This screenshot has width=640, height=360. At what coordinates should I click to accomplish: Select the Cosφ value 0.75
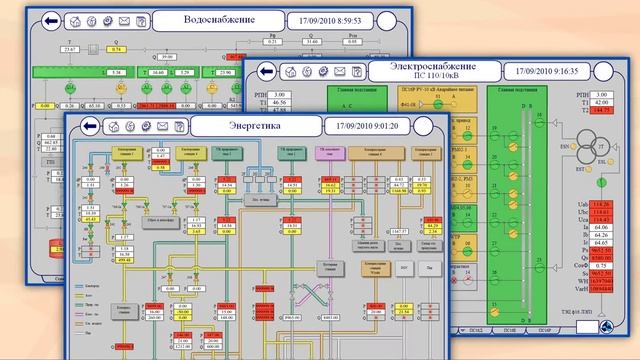click(x=602, y=265)
